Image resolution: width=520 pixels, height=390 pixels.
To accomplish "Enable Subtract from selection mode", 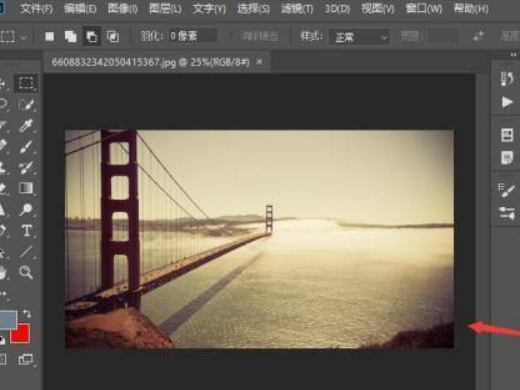I will pyautogui.click(x=92, y=36).
